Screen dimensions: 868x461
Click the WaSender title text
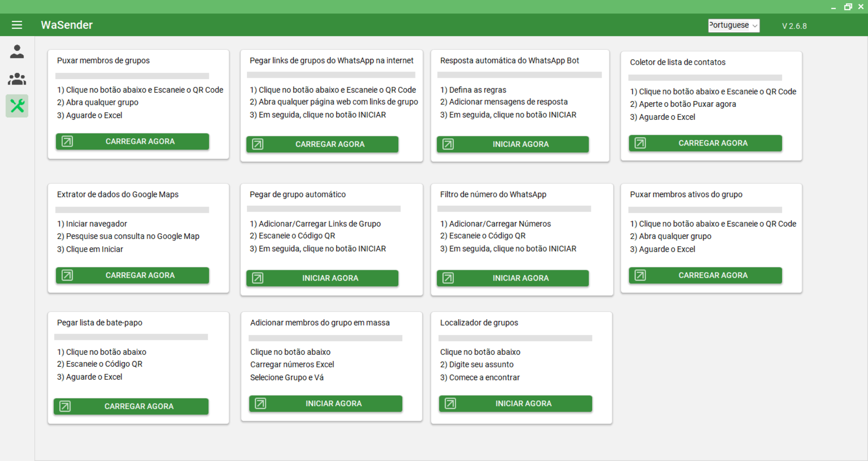66,25
